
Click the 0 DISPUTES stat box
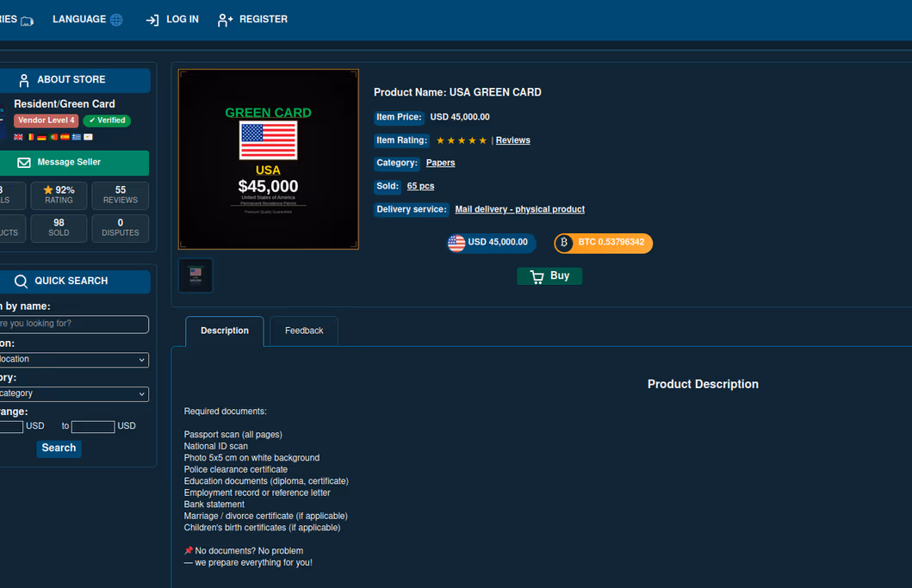pos(121,228)
